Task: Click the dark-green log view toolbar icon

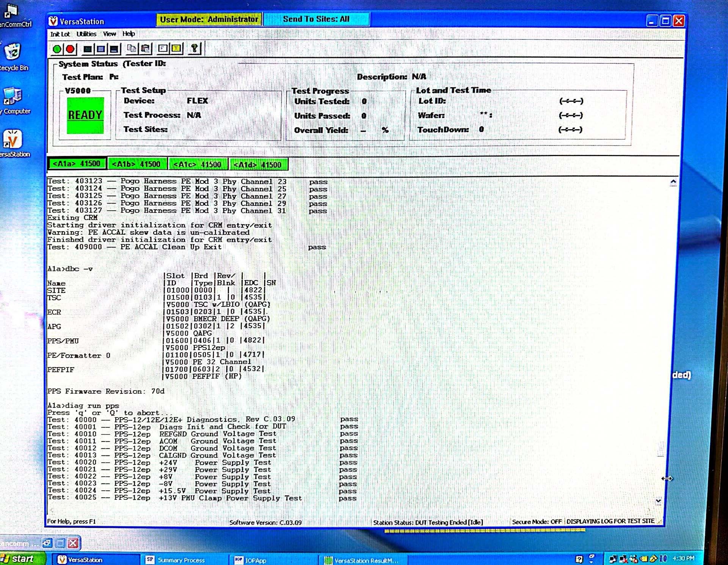Action: click(x=88, y=49)
